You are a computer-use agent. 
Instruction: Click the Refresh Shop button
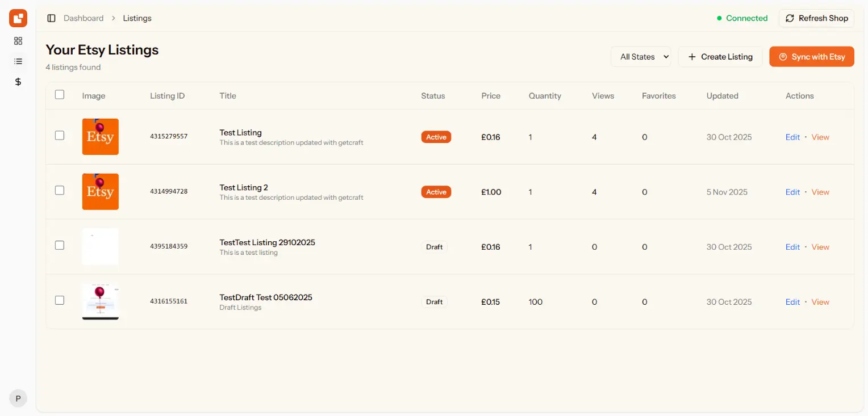(x=816, y=18)
